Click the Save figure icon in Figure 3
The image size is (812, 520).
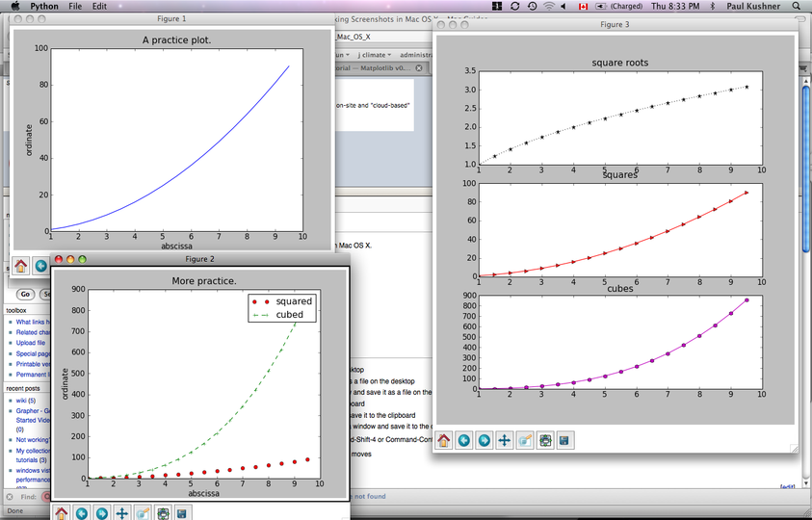[564, 440]
